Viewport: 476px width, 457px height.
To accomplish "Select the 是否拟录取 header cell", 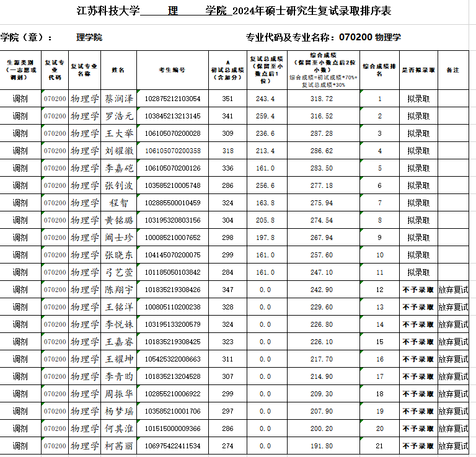I will click(418, 70).
